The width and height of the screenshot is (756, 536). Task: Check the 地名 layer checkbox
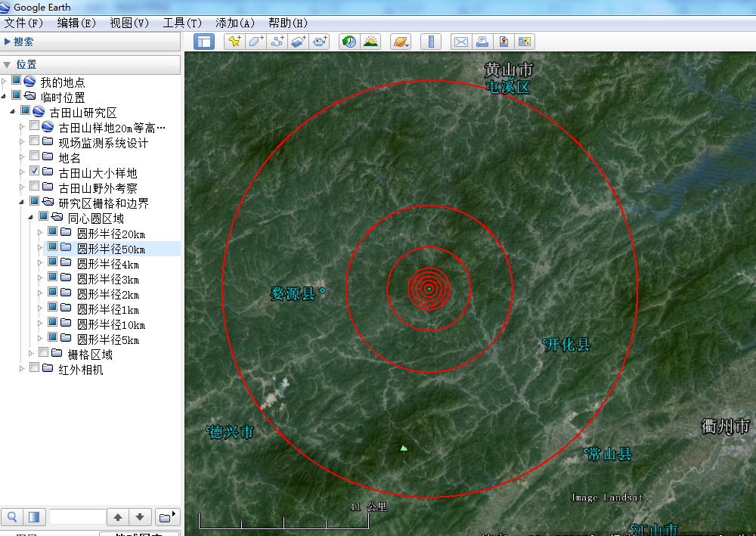click(x=34, y=155)
